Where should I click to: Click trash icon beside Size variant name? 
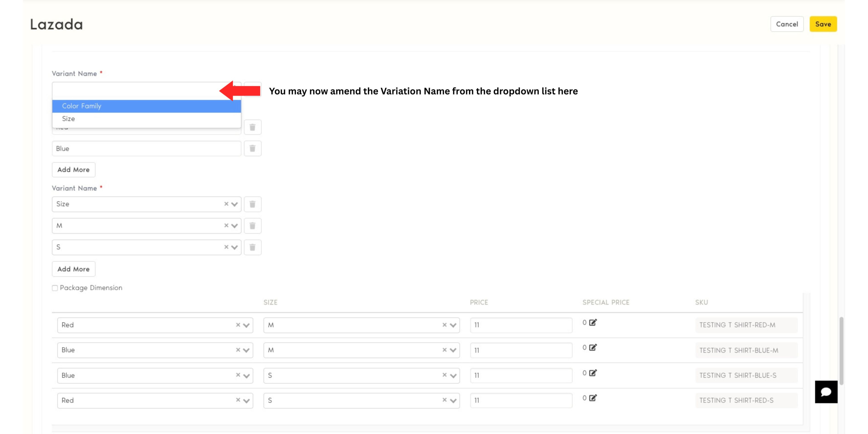[252, 204]
